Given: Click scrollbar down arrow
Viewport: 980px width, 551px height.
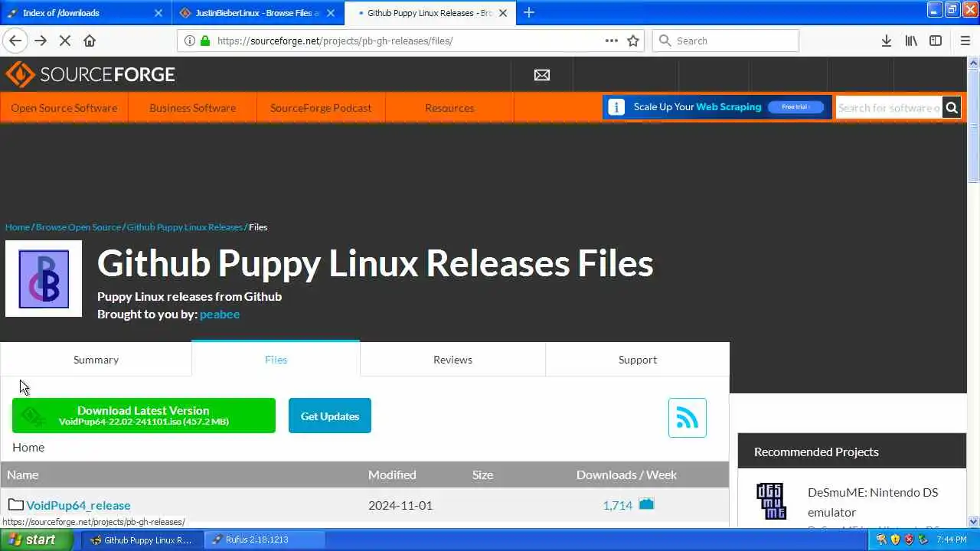Looking at the screenshot, I should [973, 522].
